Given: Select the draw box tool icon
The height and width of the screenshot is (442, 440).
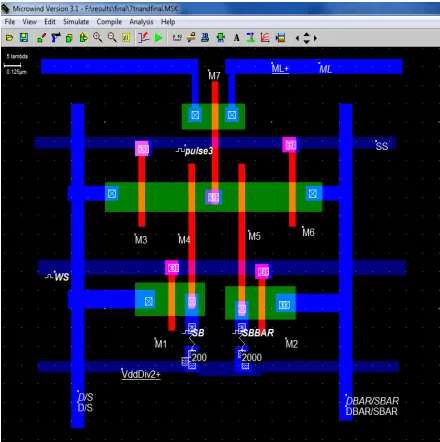Looking at the screenshot, I should (x=41, y=38).
